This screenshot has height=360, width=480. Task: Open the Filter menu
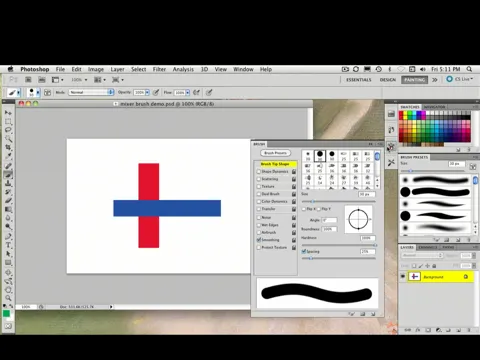coord(159,69)
